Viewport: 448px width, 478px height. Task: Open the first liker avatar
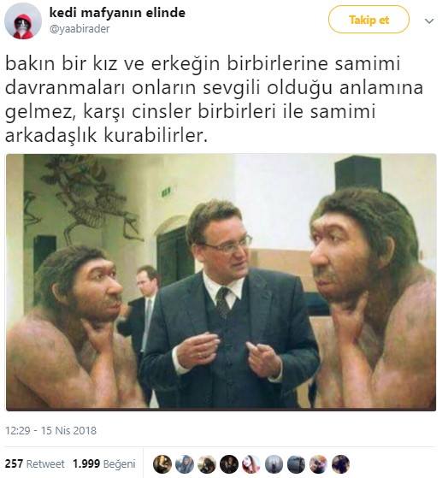[x=162, y=464]
